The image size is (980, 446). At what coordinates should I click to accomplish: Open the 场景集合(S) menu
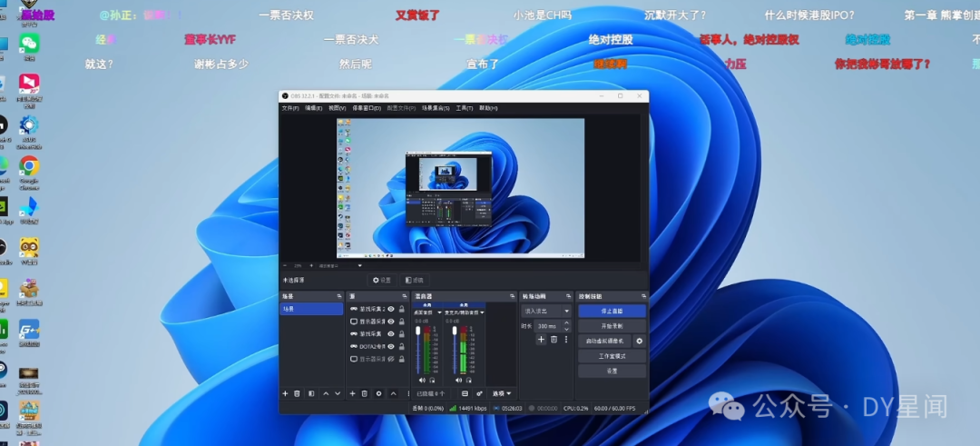[x=436, y=108]
